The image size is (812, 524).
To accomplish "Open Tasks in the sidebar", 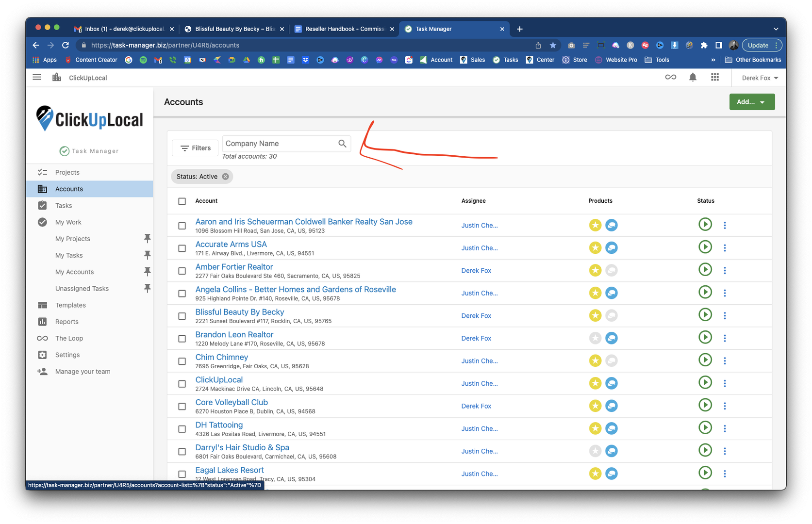I will pos(90,205).
